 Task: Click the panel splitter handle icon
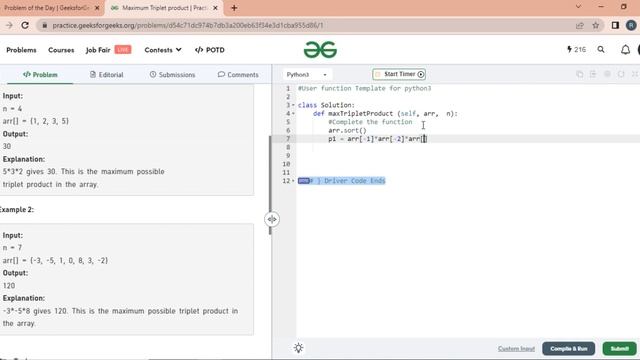pos(272,219)
